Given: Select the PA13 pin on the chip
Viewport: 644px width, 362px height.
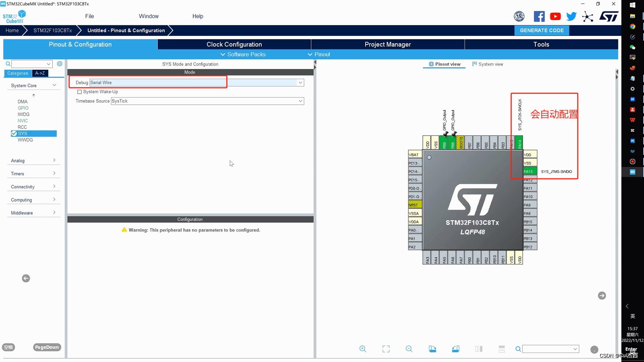Looking at the screenshot, I should [530, 171].
